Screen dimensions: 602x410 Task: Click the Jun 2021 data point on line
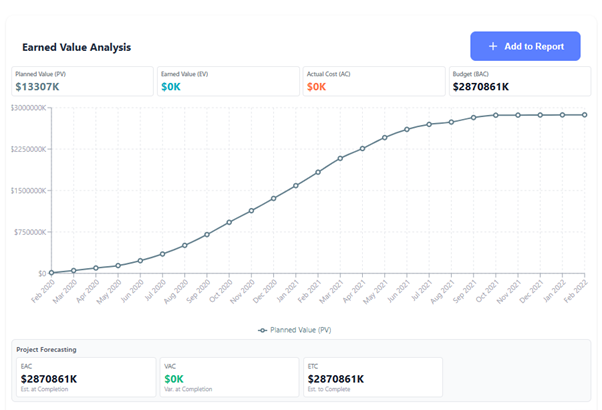point(407,129)
